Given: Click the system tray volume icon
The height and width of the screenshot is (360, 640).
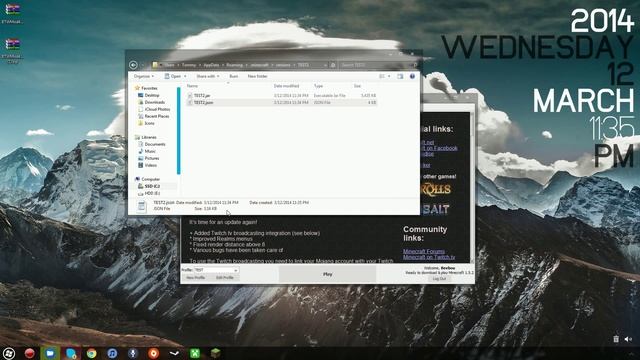Looking at the screenshot, I should (628, 339).
